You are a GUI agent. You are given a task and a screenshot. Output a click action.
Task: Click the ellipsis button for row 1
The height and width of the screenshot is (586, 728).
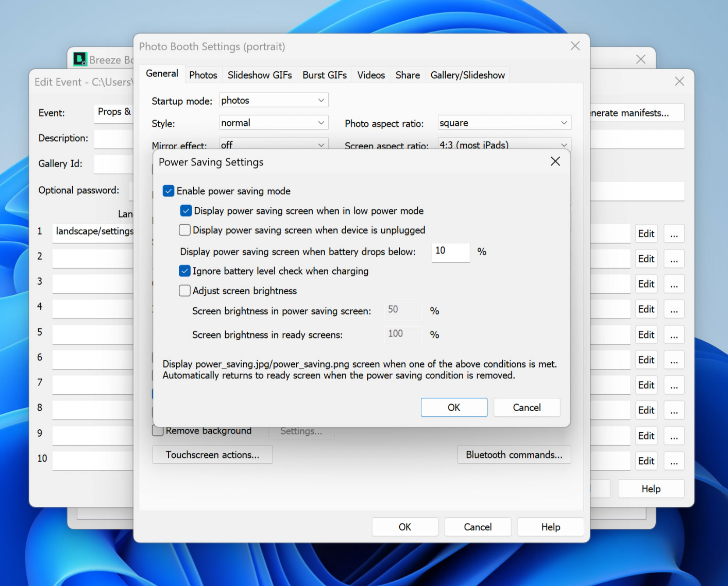[x=674, y=234]
